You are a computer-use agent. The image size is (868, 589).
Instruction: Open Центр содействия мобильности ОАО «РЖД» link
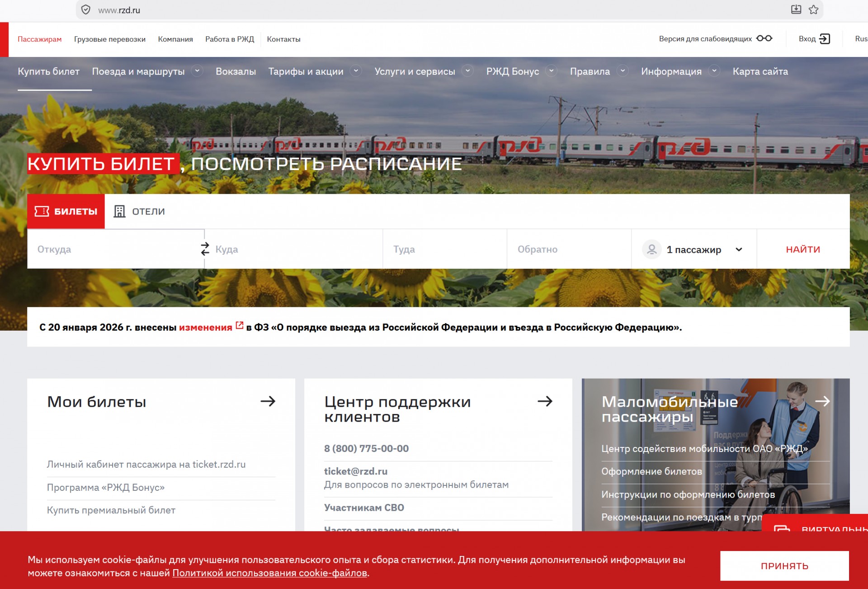pyautogui.click(x=704, y=448)
